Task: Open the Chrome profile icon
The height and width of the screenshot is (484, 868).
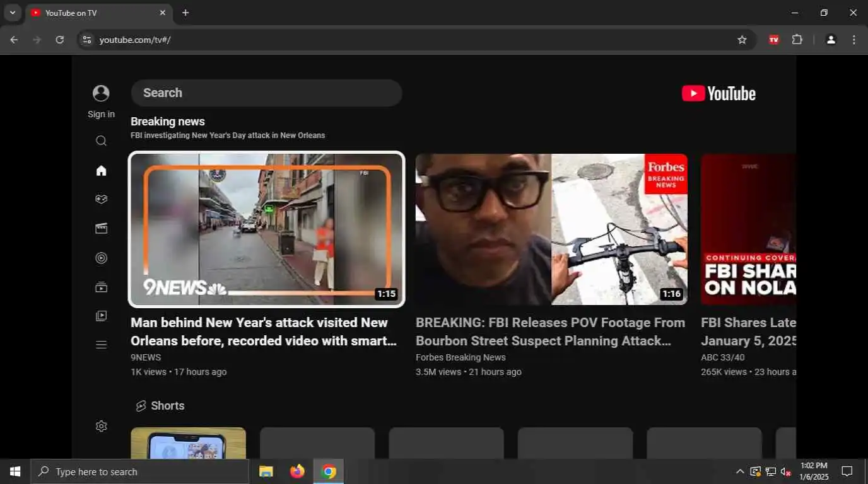Action: tap(831, 40)
